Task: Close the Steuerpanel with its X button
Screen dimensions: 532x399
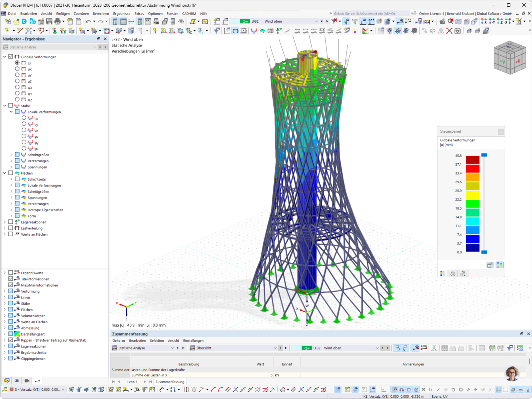Action: [x=501, y=132]
